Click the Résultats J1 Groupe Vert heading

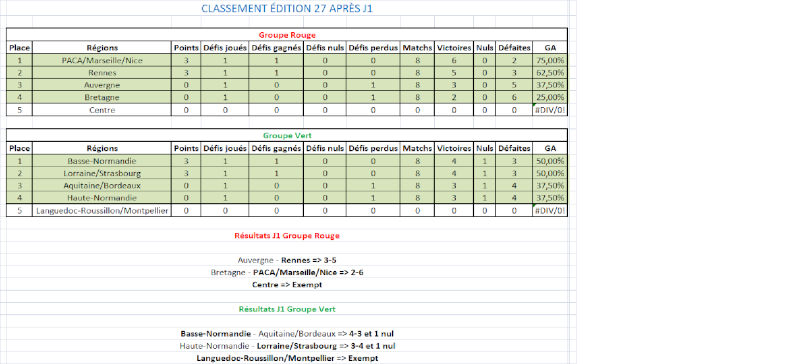click(287, 309)
